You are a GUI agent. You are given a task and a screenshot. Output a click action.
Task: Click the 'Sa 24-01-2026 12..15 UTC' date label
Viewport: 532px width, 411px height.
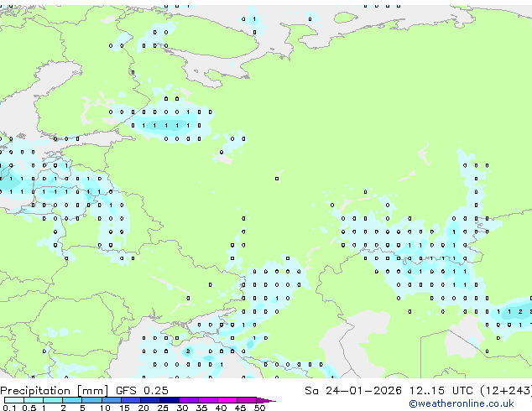tap(389, 391)
